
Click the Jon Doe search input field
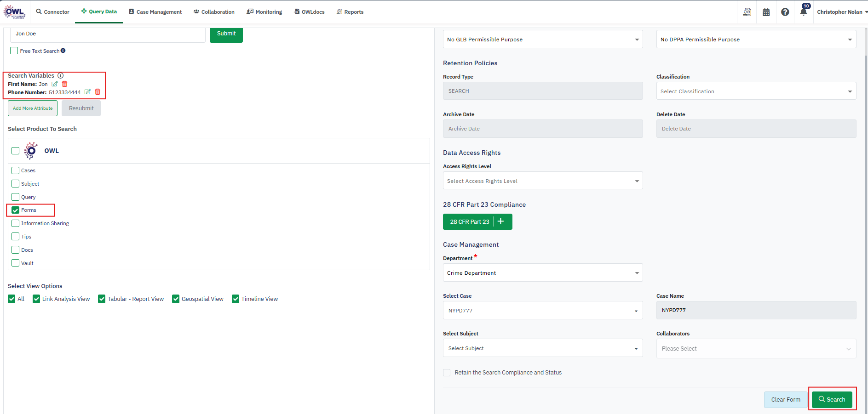click(108, 34)
